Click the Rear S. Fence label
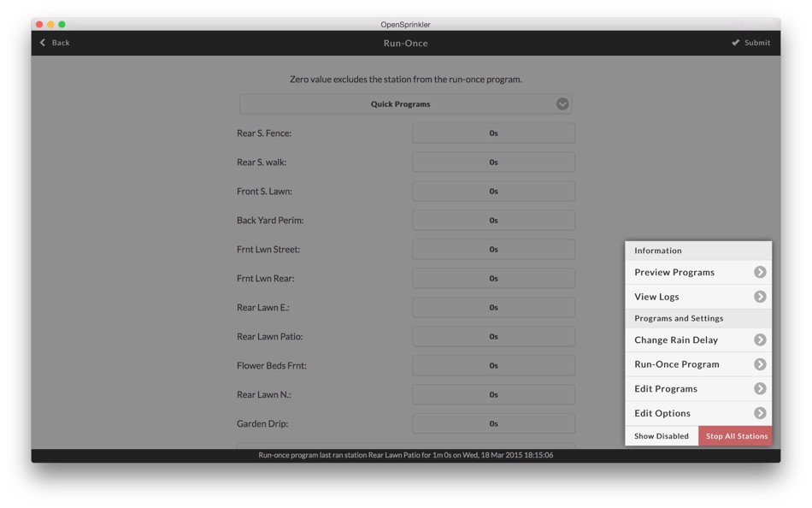Viewport: 812px width, 508px height. point(264,133)
